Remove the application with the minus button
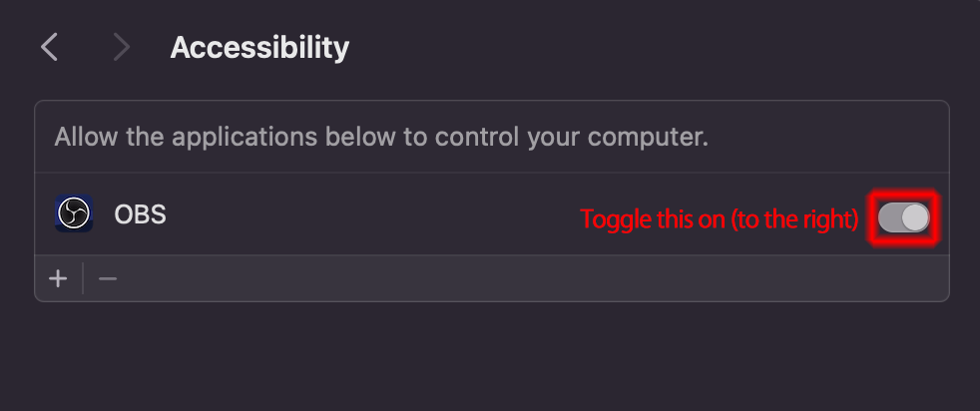The width and height of the screenshot is (980, 411). tap(108, 278)
